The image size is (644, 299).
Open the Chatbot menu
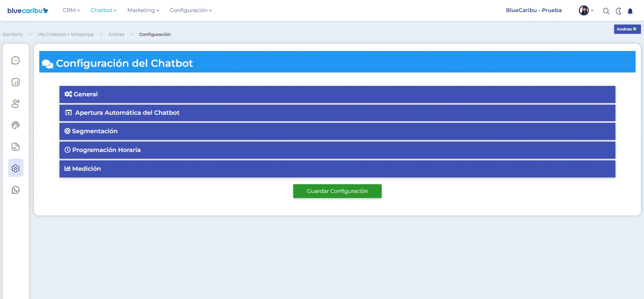[x=103, y=10]
